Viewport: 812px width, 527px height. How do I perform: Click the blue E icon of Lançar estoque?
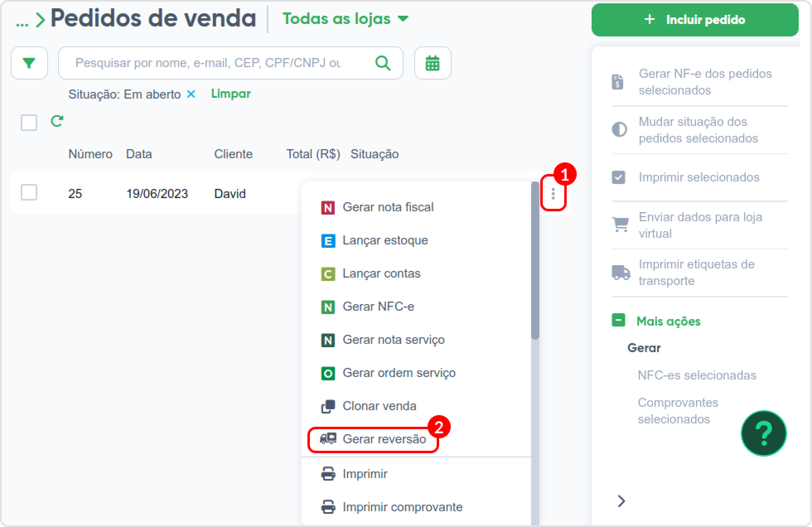328,241
